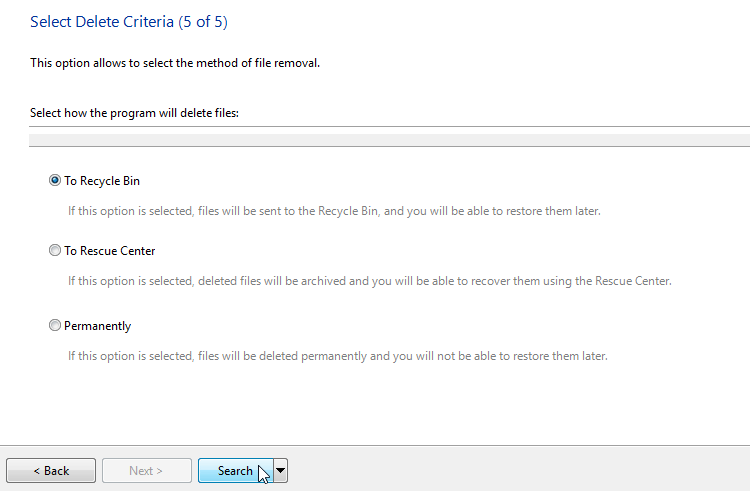
Task: Click the Rescue Center archive description text
Action: pos(370,281)
